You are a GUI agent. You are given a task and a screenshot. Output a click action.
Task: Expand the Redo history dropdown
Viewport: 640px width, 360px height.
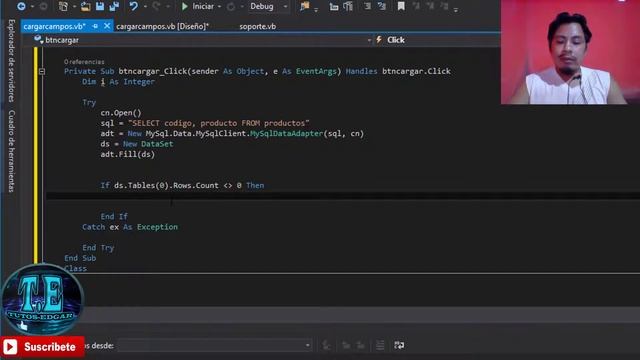(x=167, y=7)
